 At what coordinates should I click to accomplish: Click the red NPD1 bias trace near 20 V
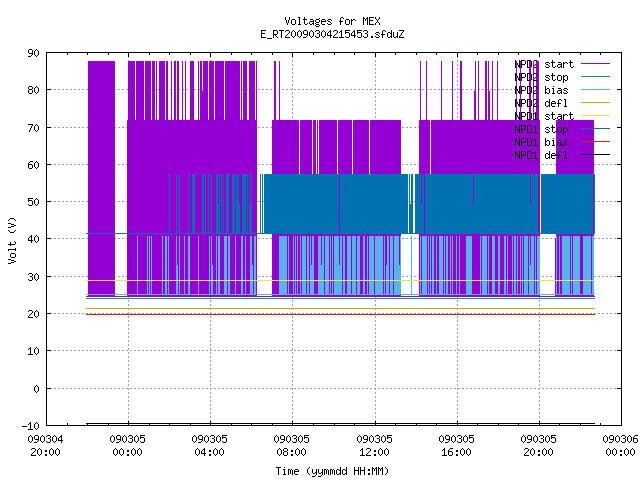(x=340, y=314)
